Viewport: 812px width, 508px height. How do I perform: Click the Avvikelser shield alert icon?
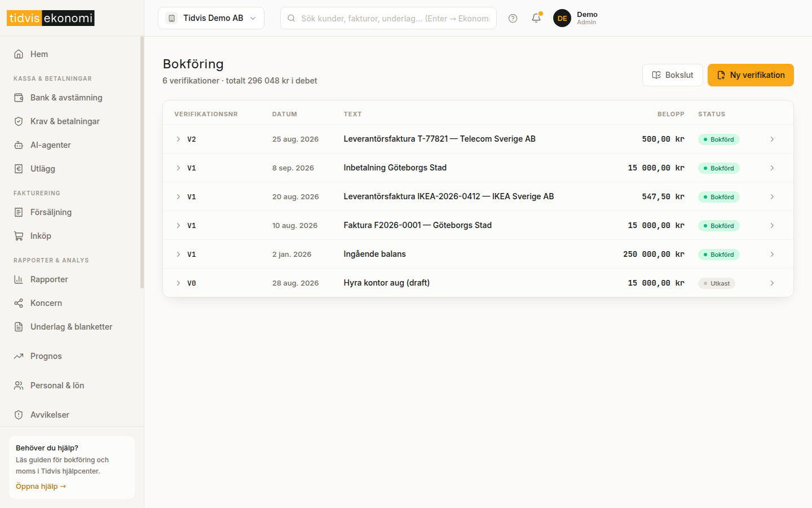click(19, 415)
